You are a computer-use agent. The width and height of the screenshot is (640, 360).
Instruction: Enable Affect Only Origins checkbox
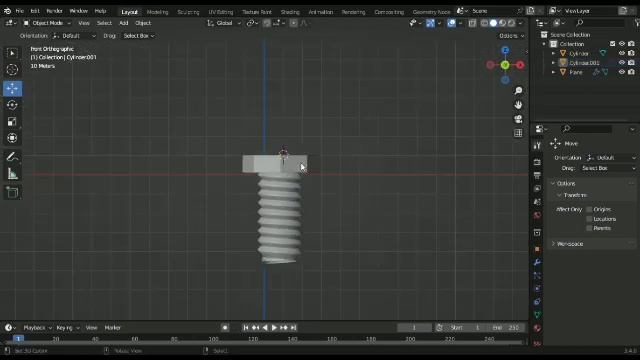pos(589,209)
